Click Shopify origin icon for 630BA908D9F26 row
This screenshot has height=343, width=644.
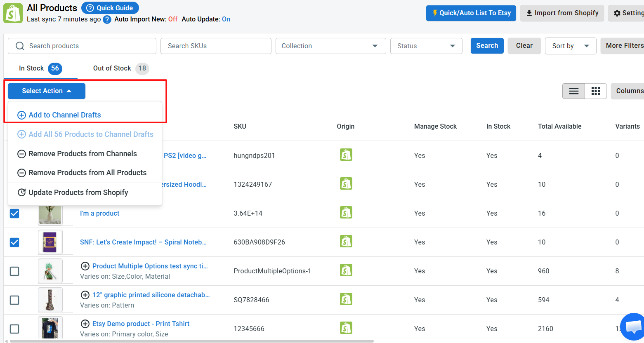click(346, 242)
